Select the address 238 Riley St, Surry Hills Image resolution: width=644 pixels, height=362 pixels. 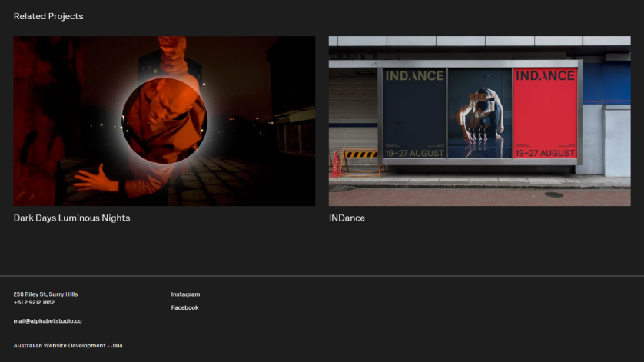click(45, 294)
